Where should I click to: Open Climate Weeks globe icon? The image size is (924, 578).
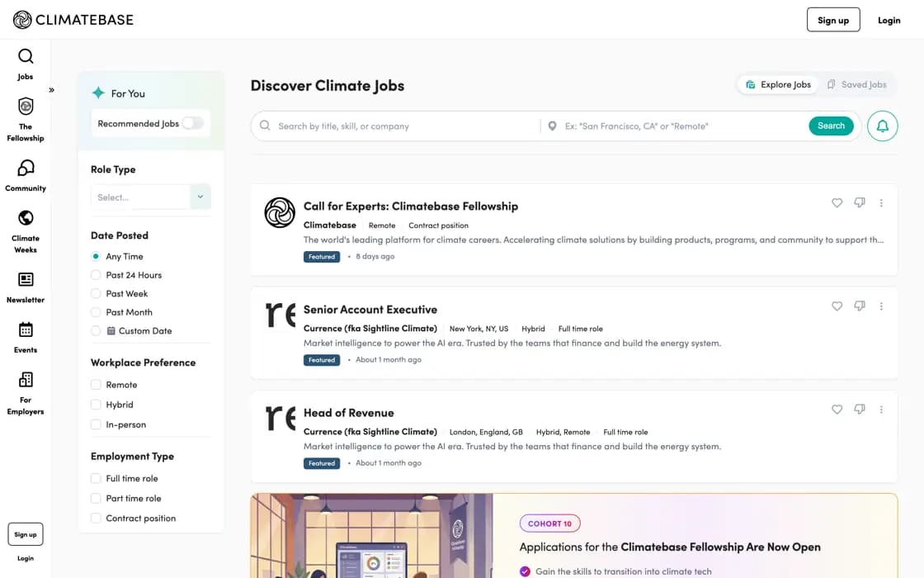26,218
